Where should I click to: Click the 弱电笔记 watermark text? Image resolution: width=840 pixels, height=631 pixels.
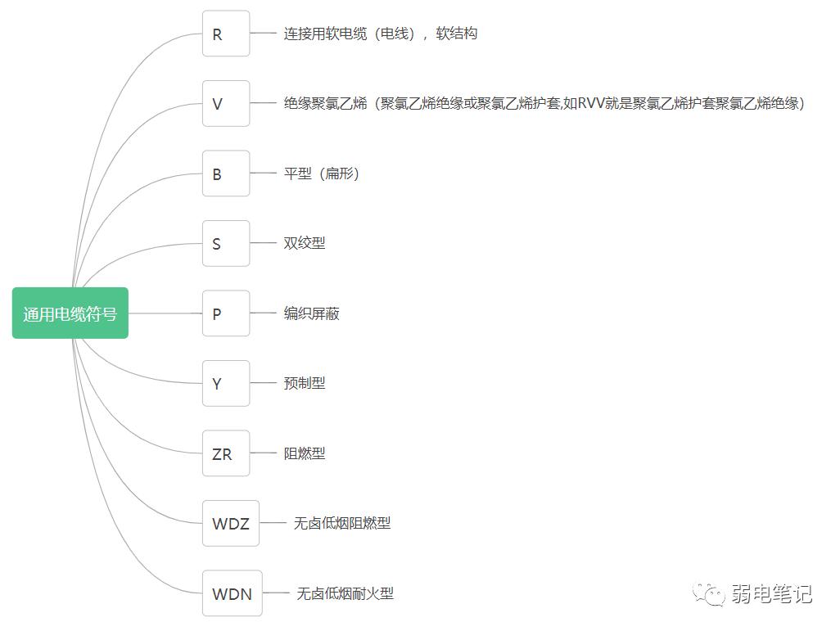click(771, 593)
